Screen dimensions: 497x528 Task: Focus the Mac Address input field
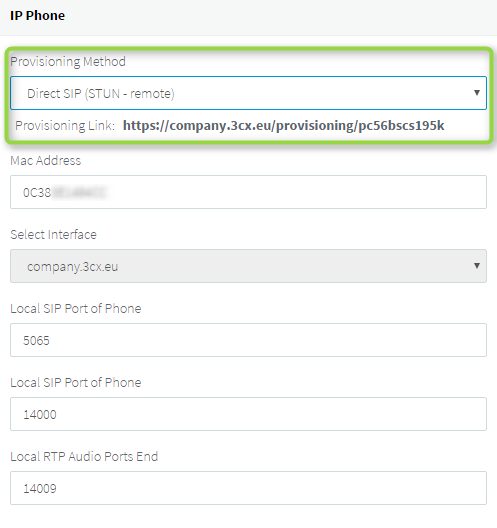(248, 192)
